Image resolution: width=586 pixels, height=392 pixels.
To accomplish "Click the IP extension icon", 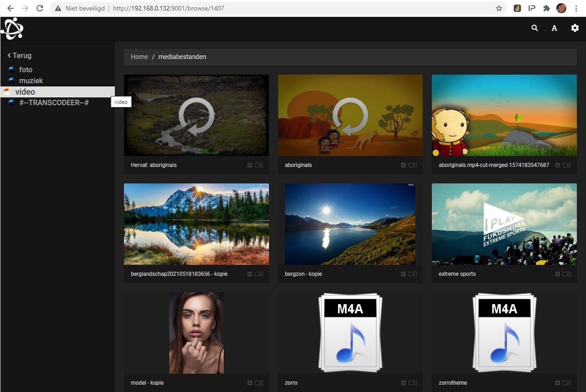I will point(532,8).
